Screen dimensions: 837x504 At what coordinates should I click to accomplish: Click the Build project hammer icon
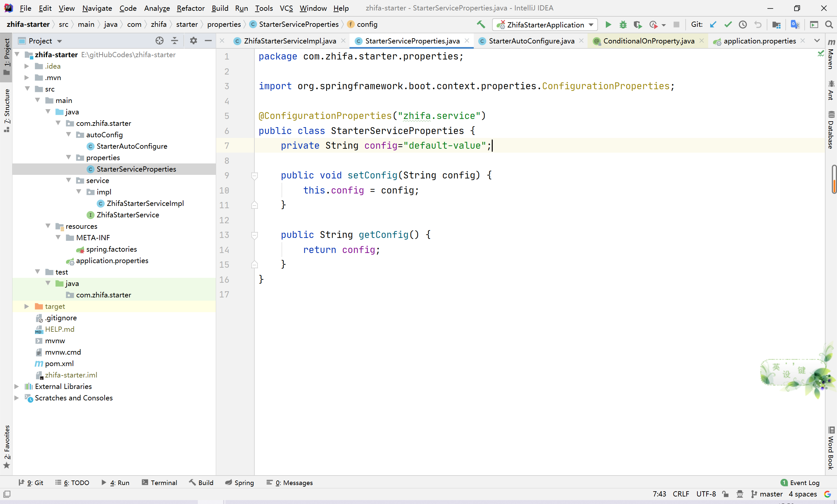click(x=481, y=25)
